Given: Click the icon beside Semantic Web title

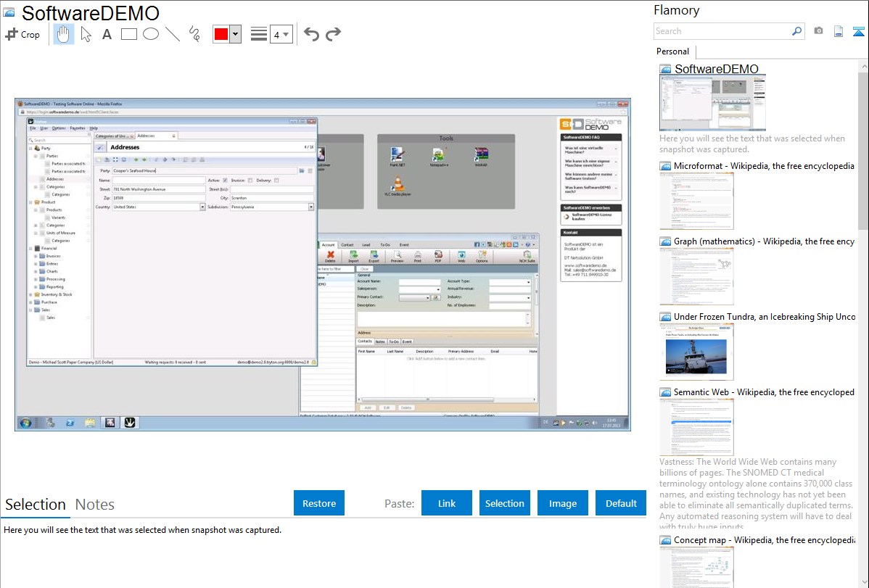Looking at the screenshot, I should (x=665, y=392).
